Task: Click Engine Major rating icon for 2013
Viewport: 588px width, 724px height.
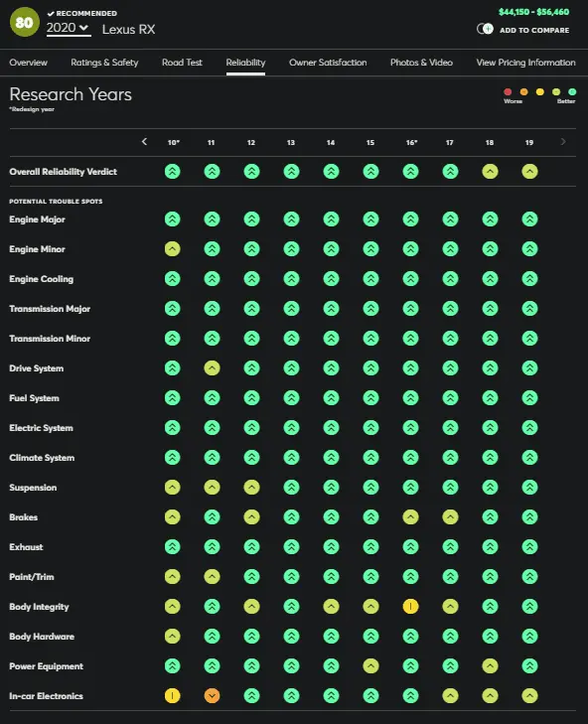Action: [291, 219]
